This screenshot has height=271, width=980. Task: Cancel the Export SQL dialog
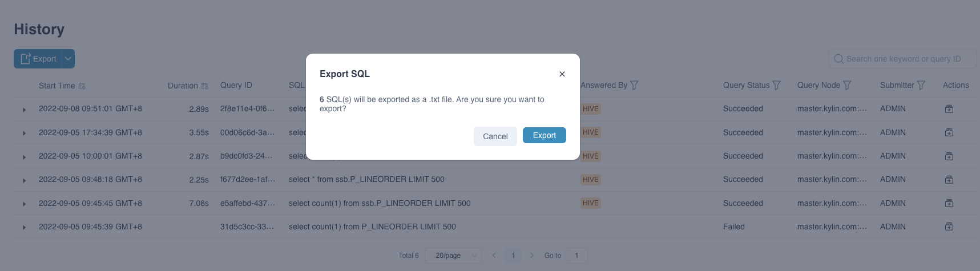click(495, 136)
